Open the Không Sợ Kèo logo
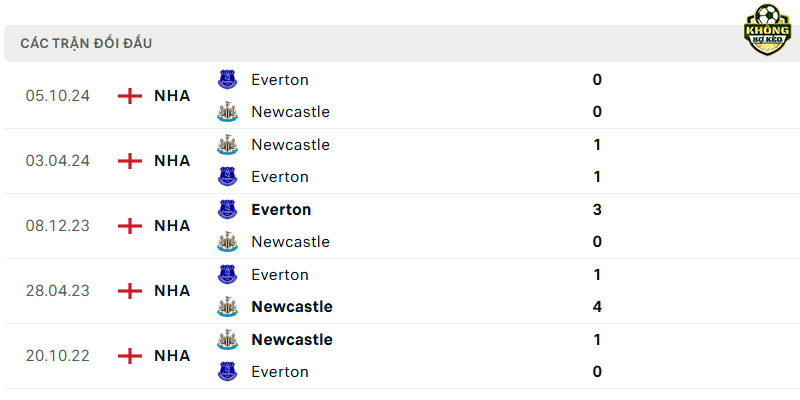This screenshot has width=800, height=400. (767, 30)
